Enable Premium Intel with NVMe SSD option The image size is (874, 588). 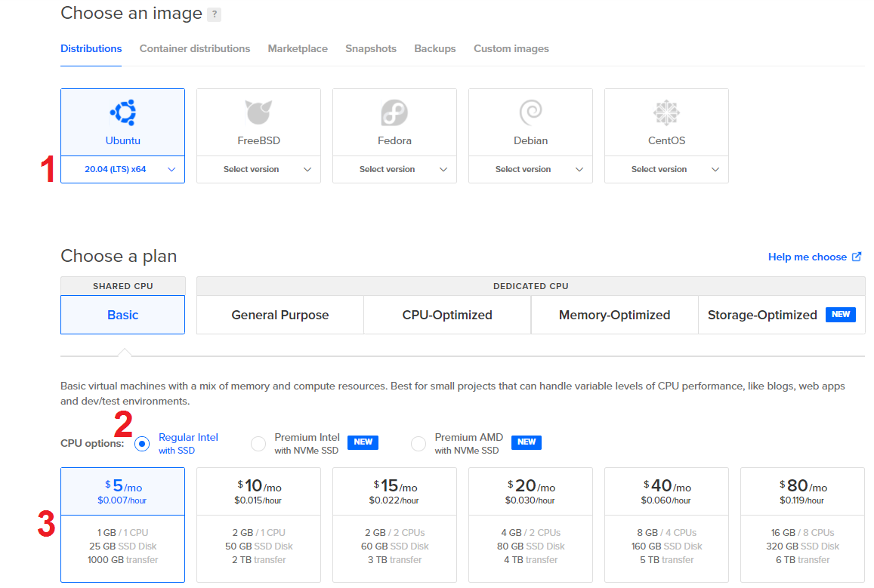coord(258,444)
